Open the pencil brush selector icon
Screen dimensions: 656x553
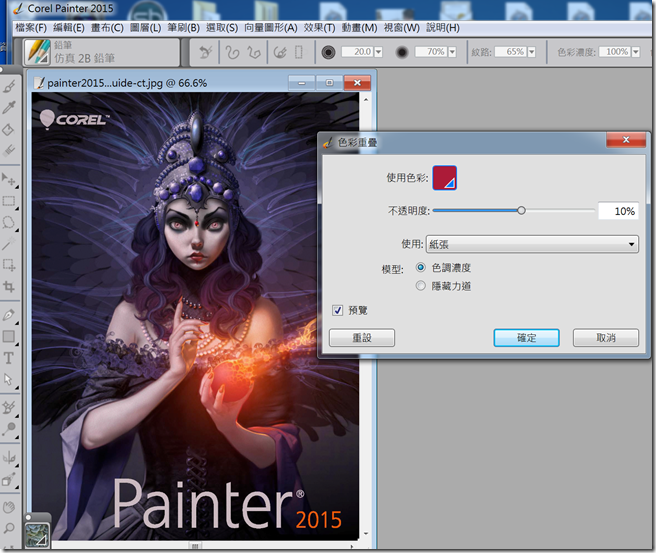click(37, 52)
